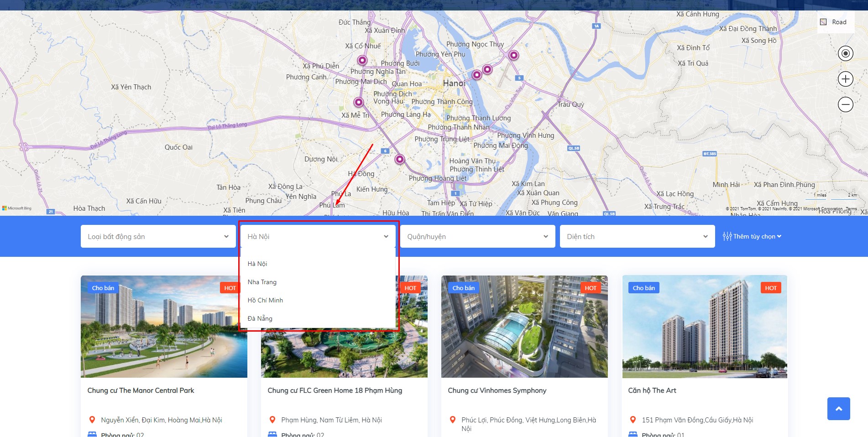Click the Hanoi city label on the map
The image size is (868, 437).
(454, 83)
